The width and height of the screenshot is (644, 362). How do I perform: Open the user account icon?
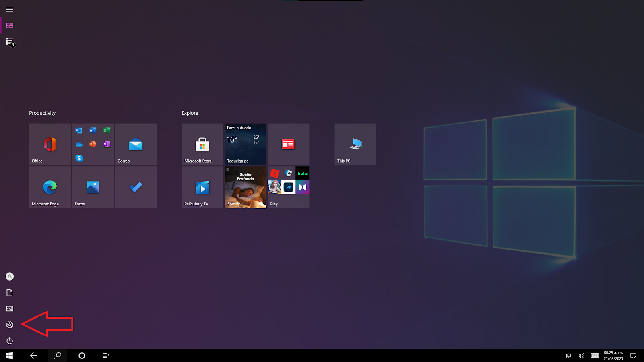(x=10, y=277)
